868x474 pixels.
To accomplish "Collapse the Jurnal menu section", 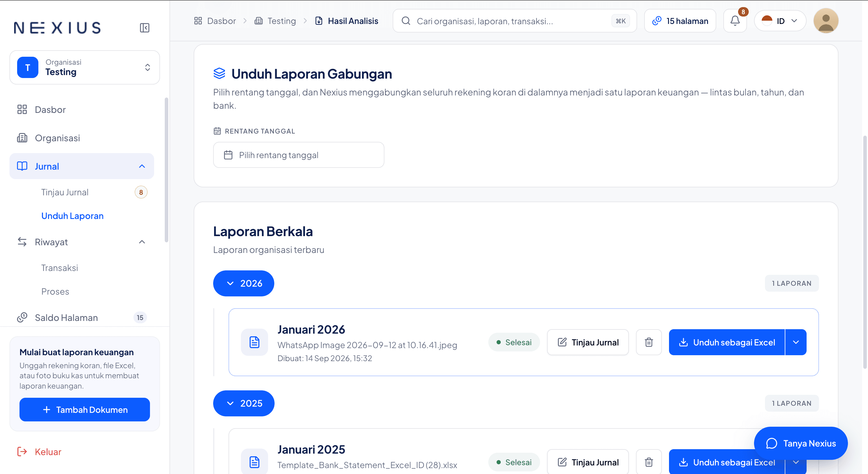I will click(142, 166).
